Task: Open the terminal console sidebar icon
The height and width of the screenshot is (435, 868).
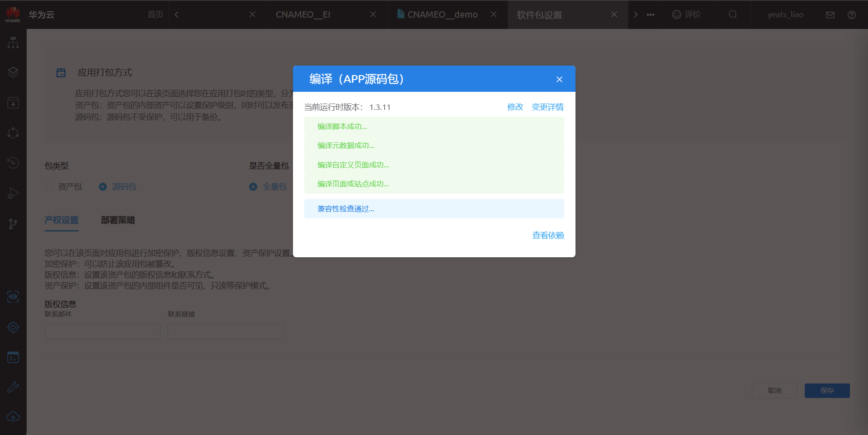Action: click(13, 357)
